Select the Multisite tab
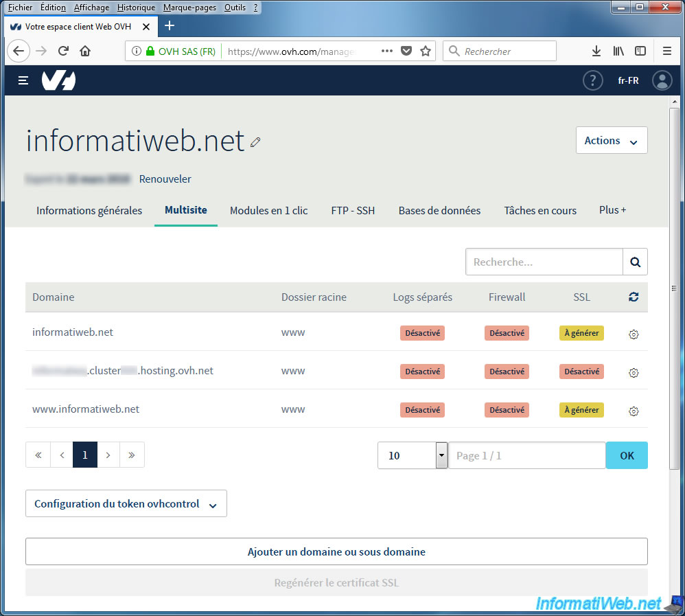This screenshot has width=685, height=616. point(186,210)
